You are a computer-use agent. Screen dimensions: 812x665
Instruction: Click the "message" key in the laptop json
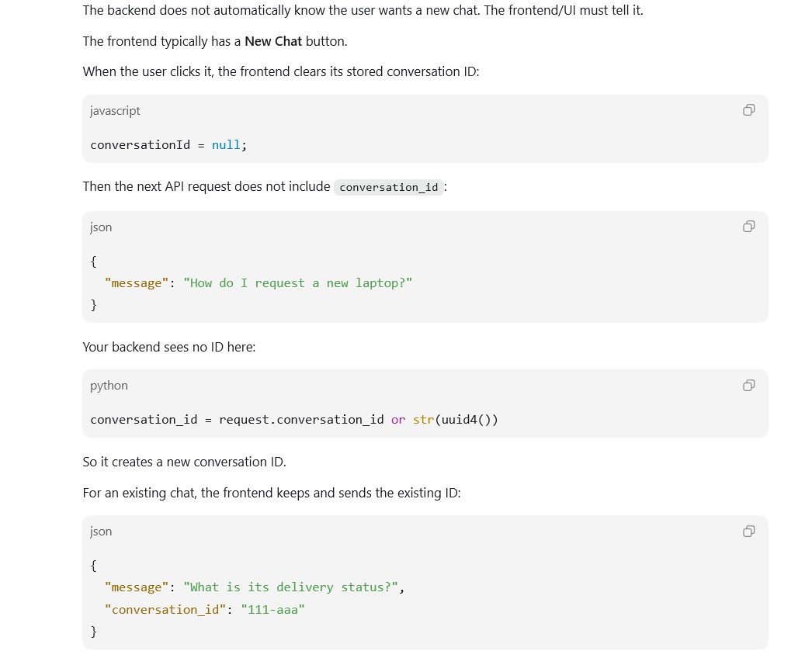click(x=136, y=283)
